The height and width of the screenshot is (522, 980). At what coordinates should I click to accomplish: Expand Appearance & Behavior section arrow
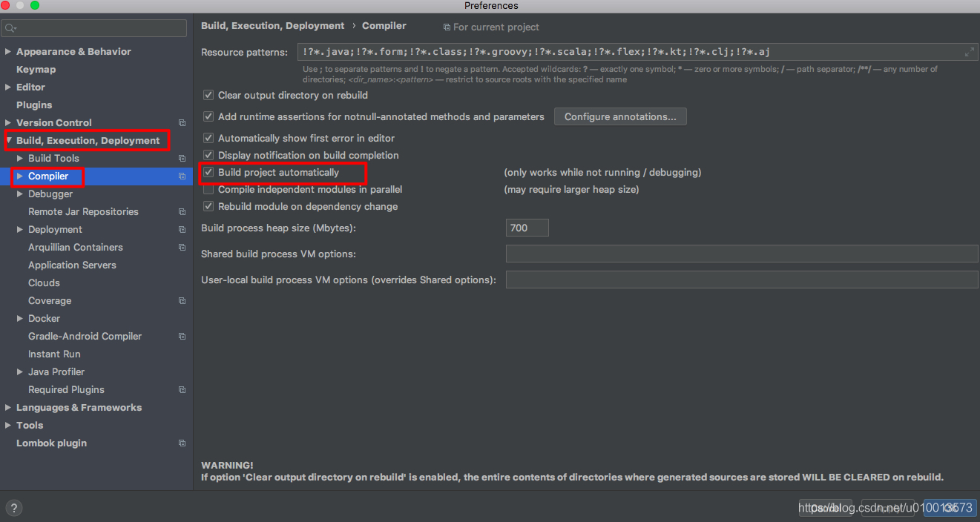(8, 51)
